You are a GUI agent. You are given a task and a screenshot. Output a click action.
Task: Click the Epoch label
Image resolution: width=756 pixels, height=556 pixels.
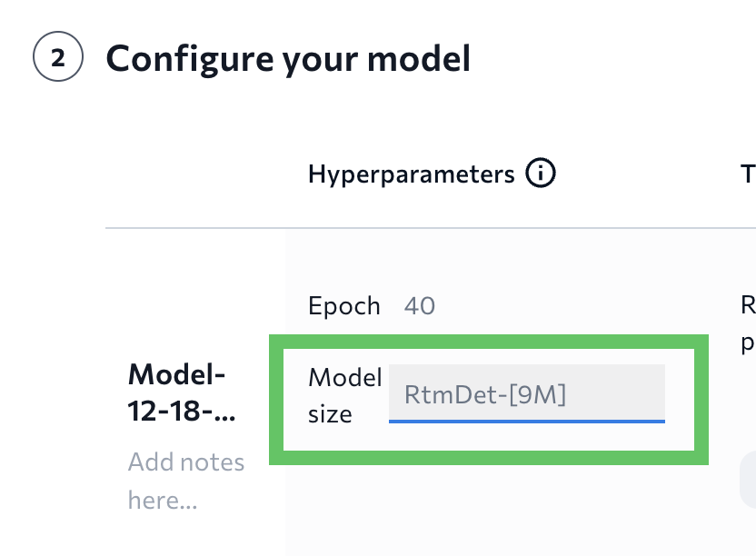click(343, 305)
